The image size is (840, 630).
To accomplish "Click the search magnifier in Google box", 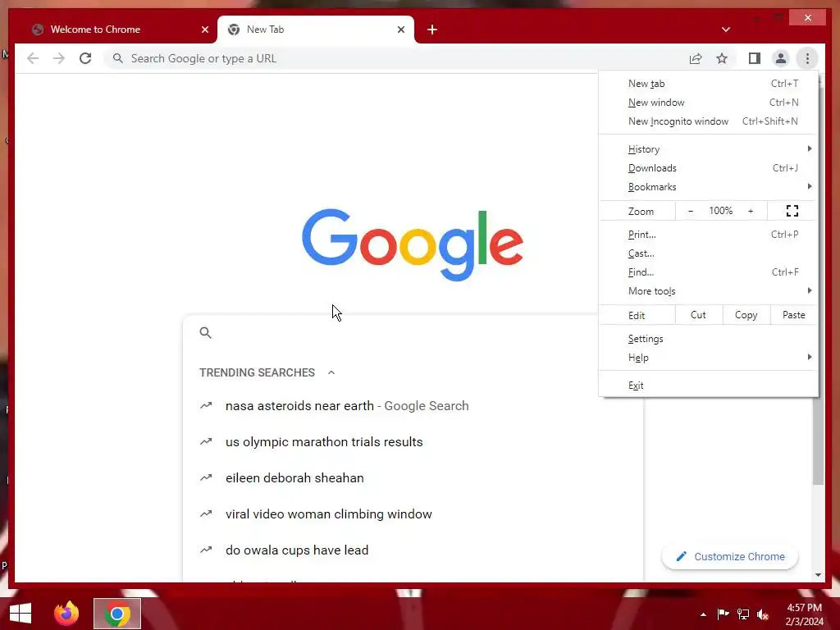I will click(205, 333).
